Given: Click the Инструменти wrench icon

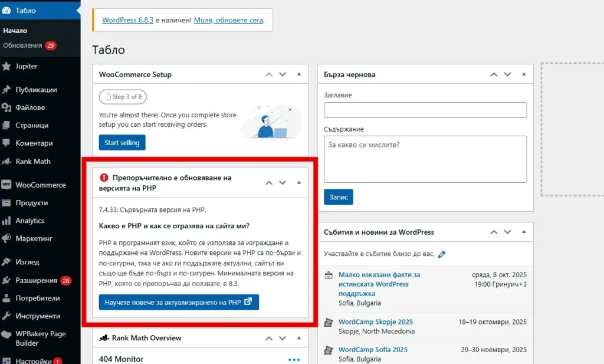Looking at the screenshot, I should [6, 316].
